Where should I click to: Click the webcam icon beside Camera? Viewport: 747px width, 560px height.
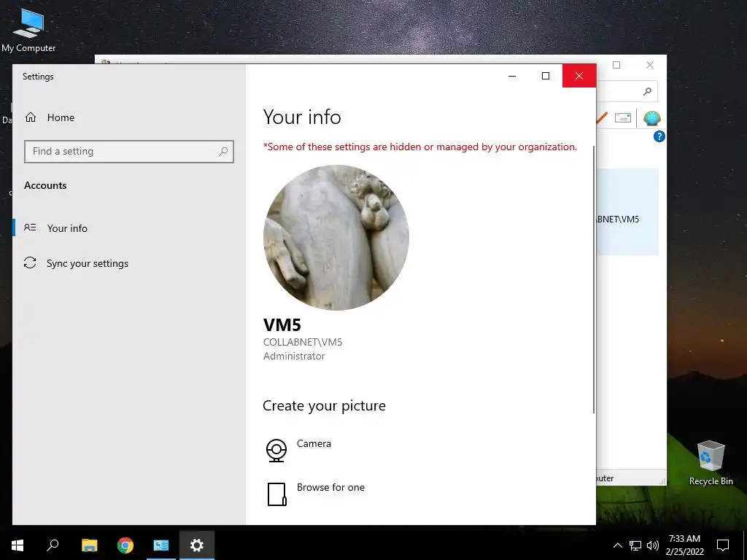(276, 451)
